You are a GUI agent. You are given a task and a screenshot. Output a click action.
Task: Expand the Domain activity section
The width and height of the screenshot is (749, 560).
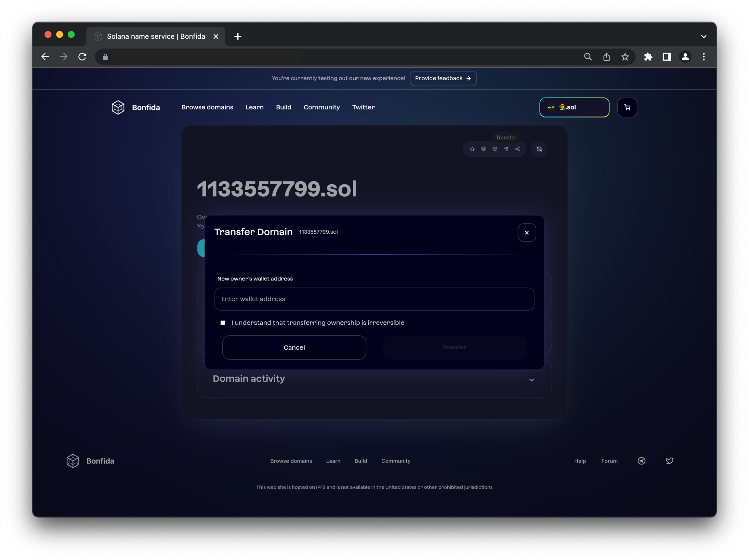coord(532,380)
